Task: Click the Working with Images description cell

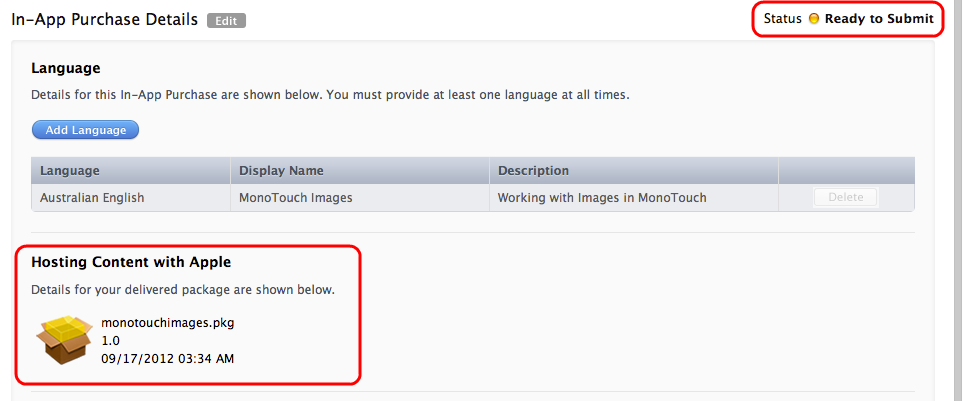Action: pos(602,198)
